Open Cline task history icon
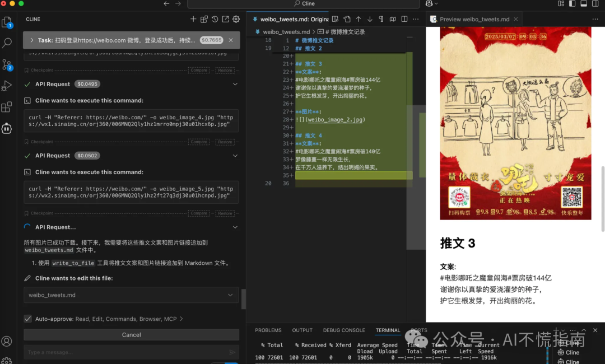Screen dimensions: 605x364 coord(215,19)
